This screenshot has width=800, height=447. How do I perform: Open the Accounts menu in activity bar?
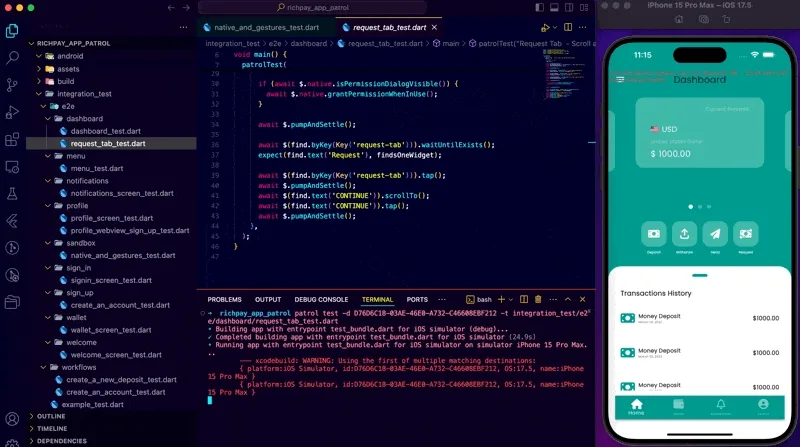(x=12, y=419)
